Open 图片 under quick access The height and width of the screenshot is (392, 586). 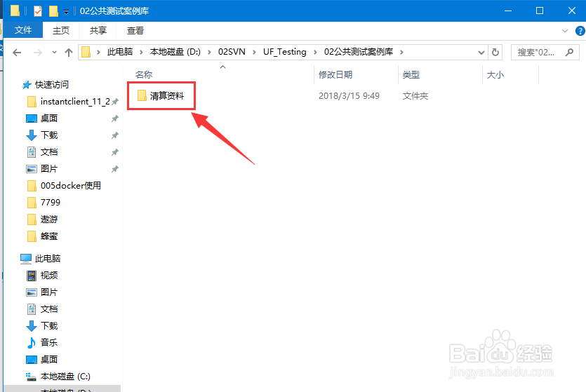pos(49,169)
